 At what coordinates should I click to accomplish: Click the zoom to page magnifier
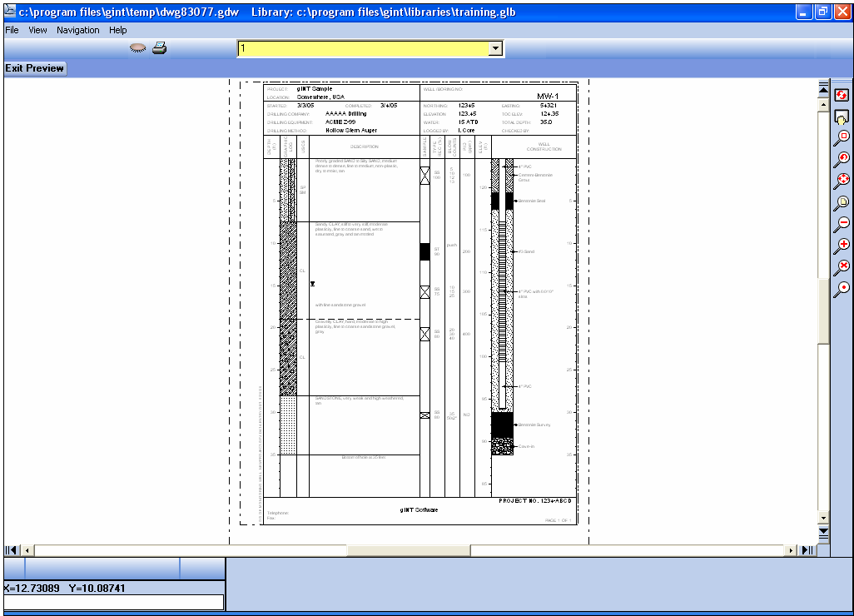click(842, 203)
